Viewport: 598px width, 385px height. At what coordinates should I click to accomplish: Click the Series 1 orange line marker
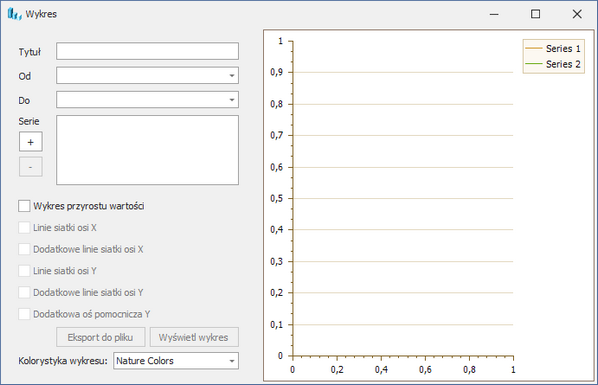tap(534, 48)
